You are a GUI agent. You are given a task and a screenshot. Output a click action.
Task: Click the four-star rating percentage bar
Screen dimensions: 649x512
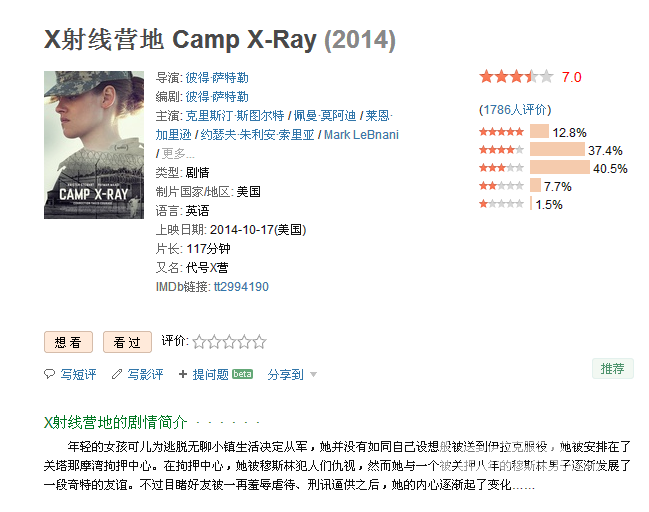tap(557, 149)
